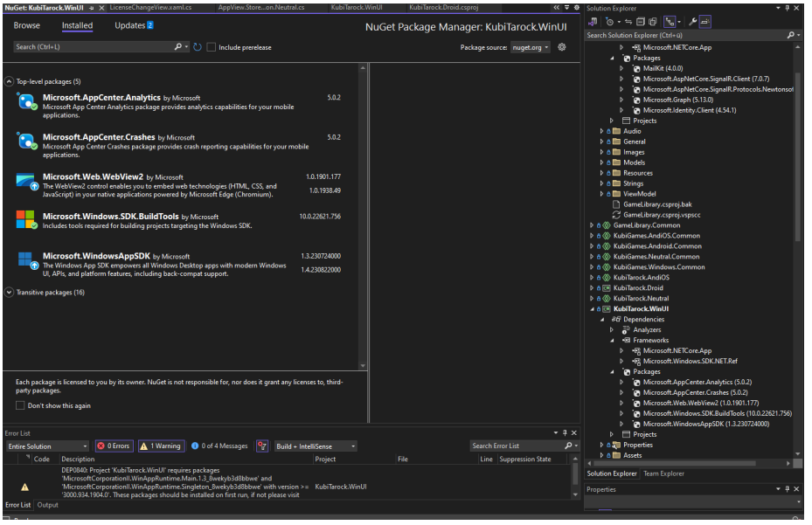Sort by the Description column header

pyautogui.click(x=78, y=459)
